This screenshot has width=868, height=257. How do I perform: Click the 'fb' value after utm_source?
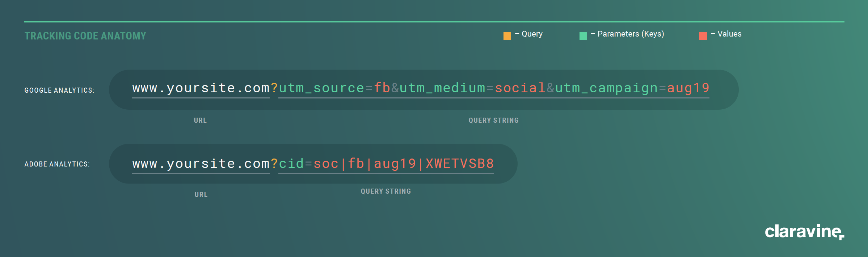click(382, 88)
